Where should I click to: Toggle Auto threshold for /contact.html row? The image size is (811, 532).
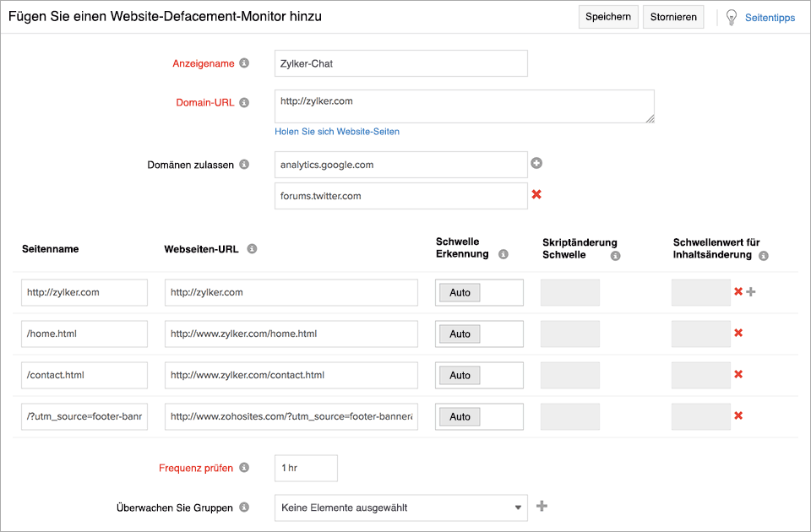click(x=460, y=376)
